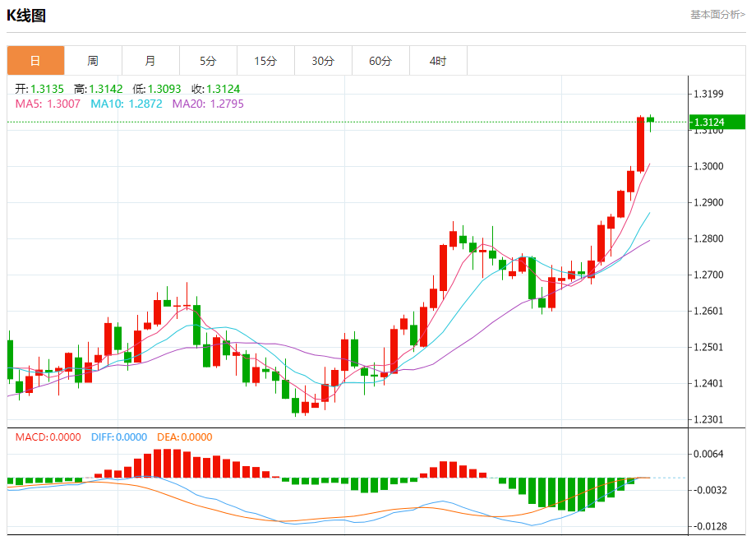Open the 4时 chart tab
756x536 pixels.
click(438, 61)
